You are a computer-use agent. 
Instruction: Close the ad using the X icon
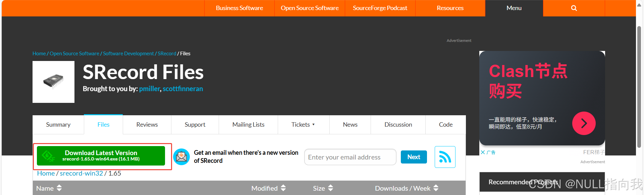[x=483, y=152]
